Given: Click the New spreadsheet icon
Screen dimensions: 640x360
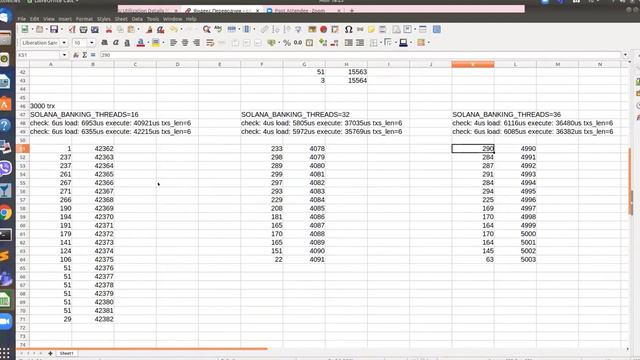Looking at the screenshot, I should (24, 29).
